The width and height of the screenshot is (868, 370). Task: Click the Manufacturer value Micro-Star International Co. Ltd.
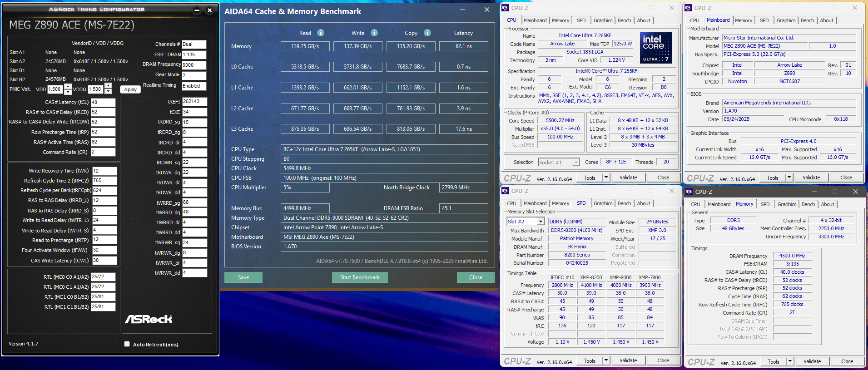(x=789, y=38)
